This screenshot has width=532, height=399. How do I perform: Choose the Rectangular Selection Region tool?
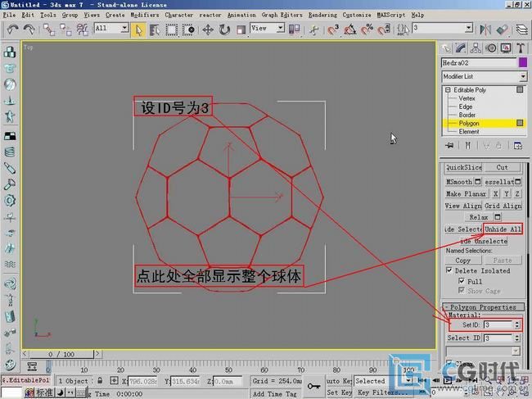171,29
